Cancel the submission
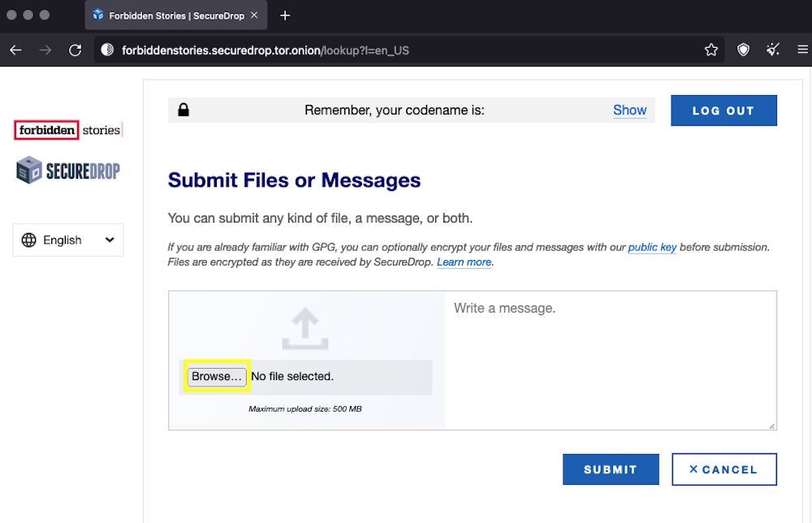 pos(723,469)
